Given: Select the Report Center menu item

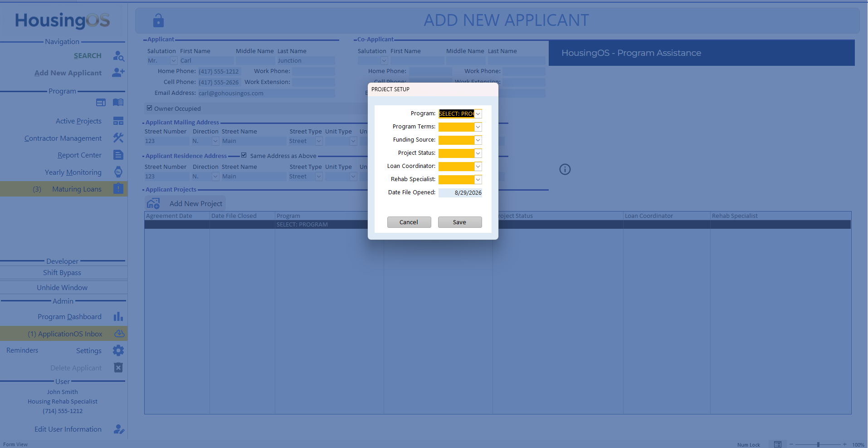Looking at the screenshot, I should [x=79, y=155].
